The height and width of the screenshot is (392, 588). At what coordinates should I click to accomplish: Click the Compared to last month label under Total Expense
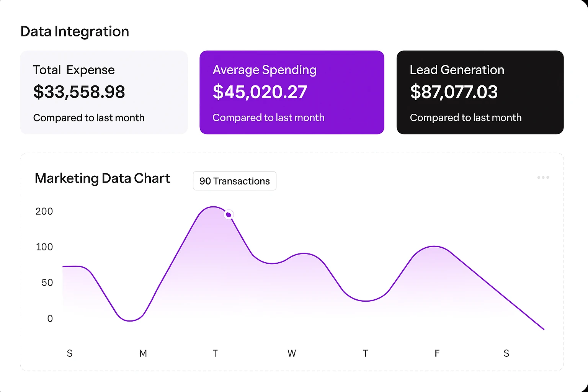(89, 118)
